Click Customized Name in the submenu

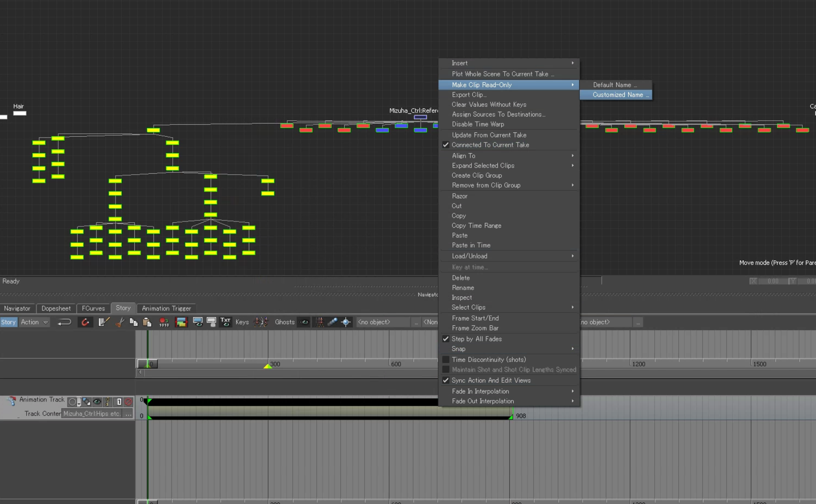618,95
